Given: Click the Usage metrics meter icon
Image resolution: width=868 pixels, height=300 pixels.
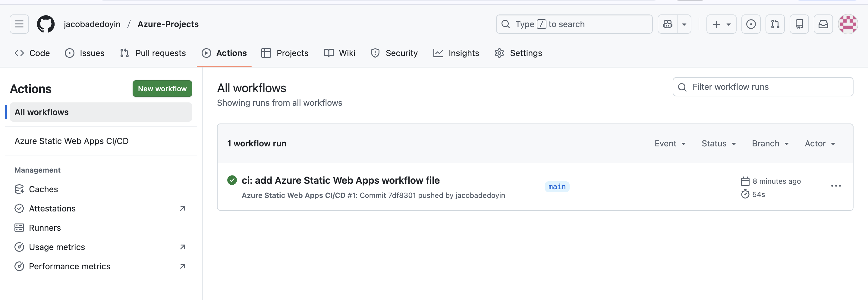Looking at the screenshot, I should 19,247.
